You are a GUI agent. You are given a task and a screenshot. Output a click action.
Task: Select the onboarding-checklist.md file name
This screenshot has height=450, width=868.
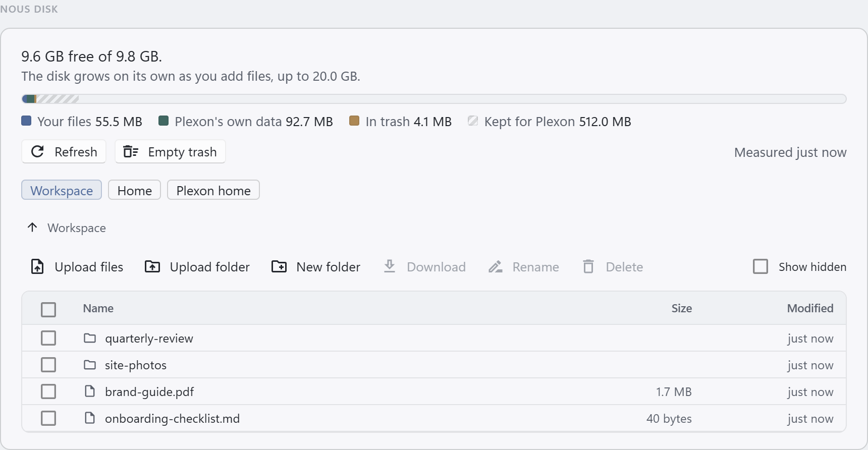[x=172, y=419]
